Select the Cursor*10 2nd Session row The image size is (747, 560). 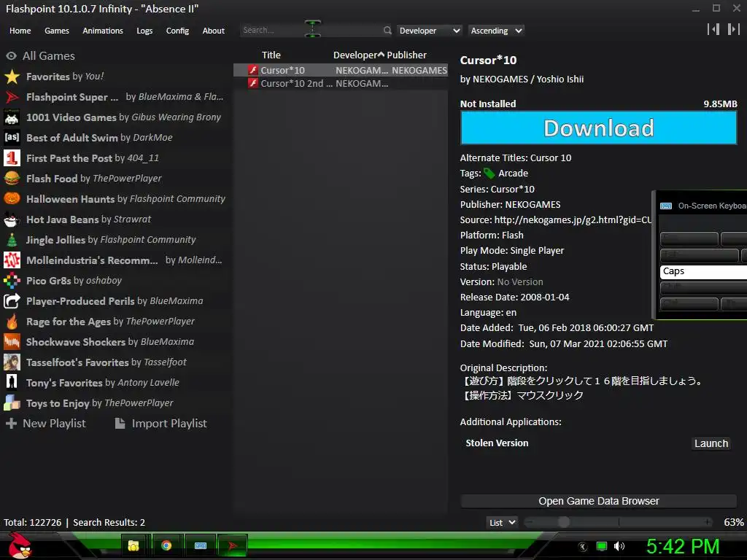pos(341,83)
